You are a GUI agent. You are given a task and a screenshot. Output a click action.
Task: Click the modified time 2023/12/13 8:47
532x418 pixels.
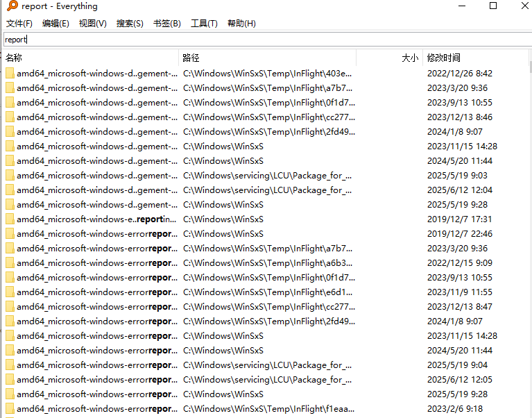pyautogui.click(x=460, y=307)
